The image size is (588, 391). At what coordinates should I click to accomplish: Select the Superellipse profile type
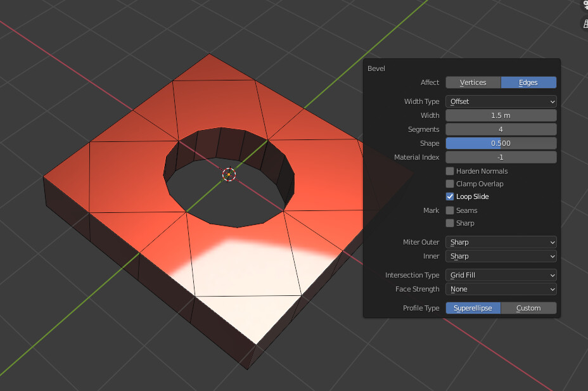pyautogui.click(x=473, y=308)
